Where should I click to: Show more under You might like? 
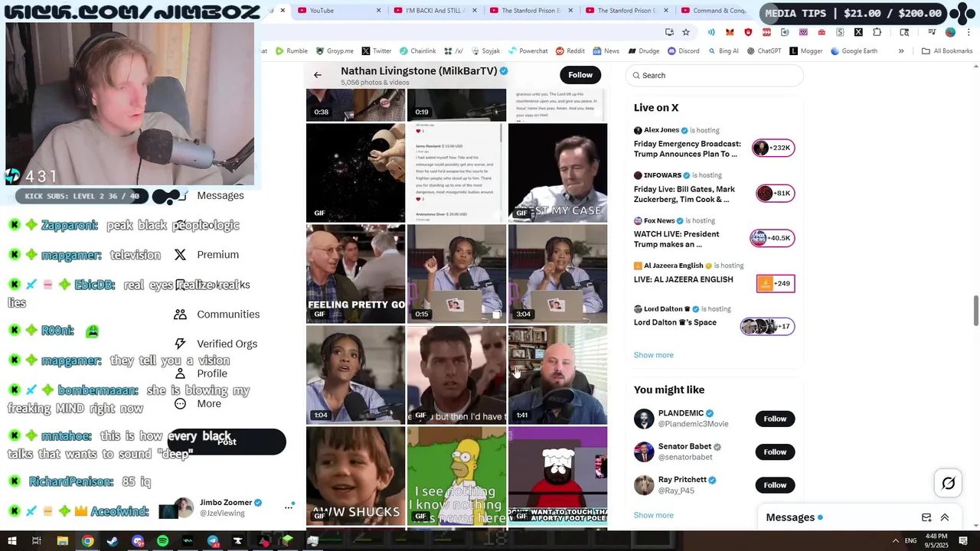(654, 515)
